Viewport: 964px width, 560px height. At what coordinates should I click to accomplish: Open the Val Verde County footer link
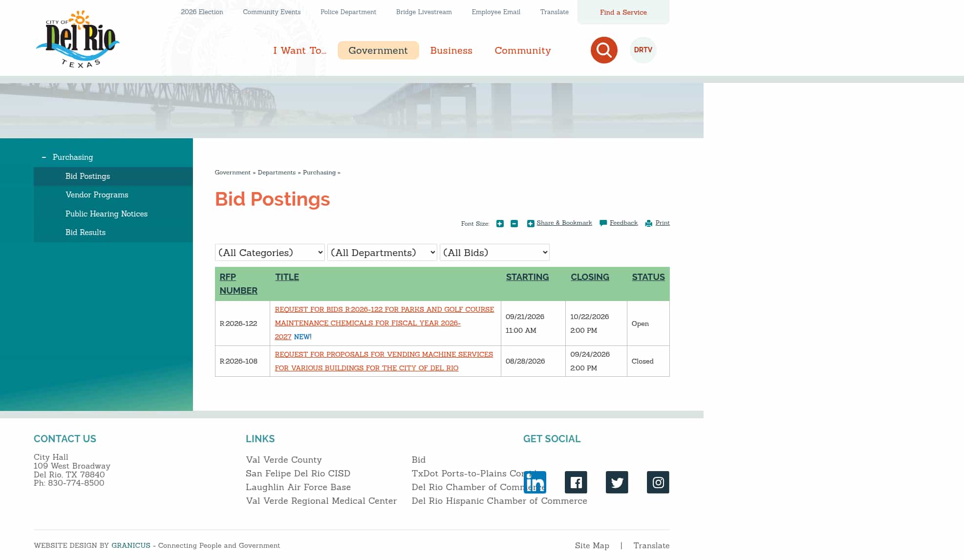[x=284, y=460]
